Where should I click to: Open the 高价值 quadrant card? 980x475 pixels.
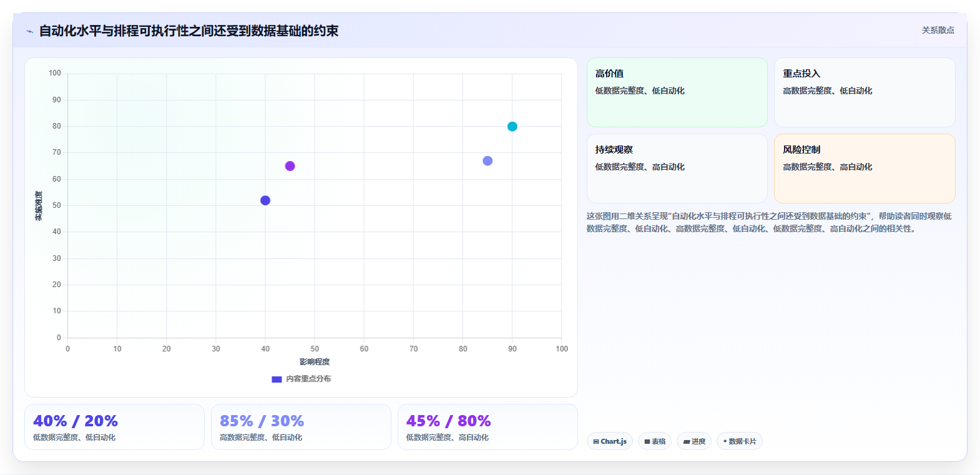coord(677,92)
